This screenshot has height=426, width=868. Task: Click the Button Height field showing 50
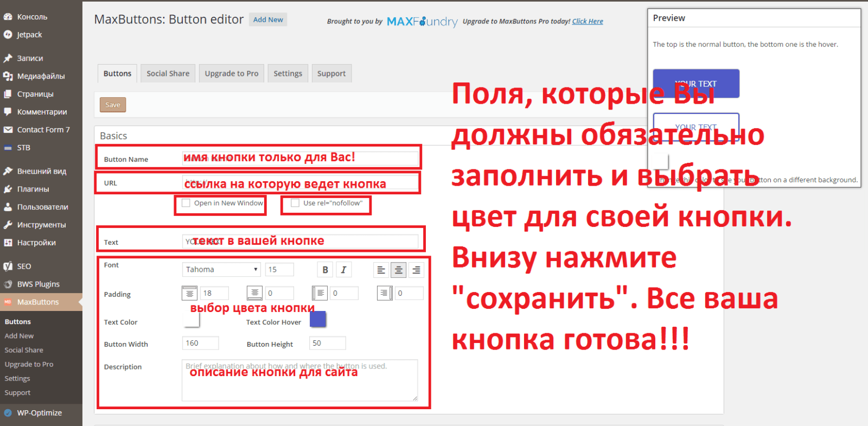328,343
